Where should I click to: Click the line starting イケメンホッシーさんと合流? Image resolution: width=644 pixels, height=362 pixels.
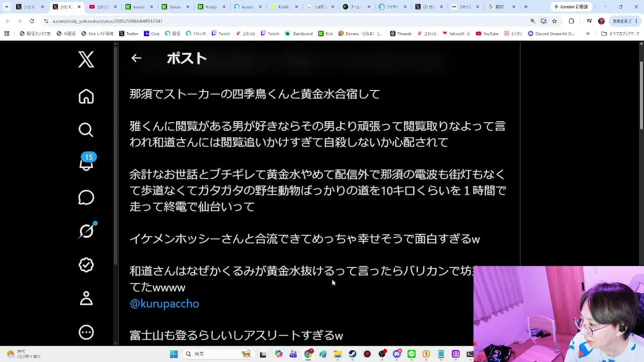(x=305, y=239)
